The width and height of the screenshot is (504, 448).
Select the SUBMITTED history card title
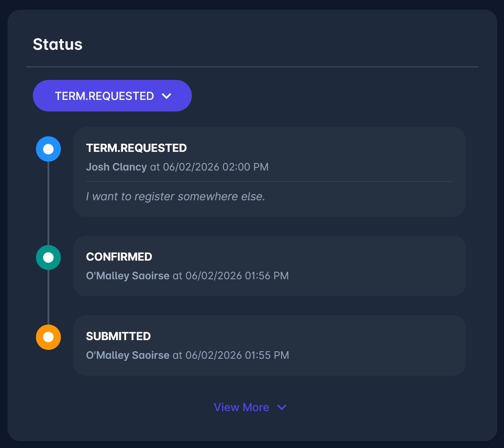coord(118,336)
